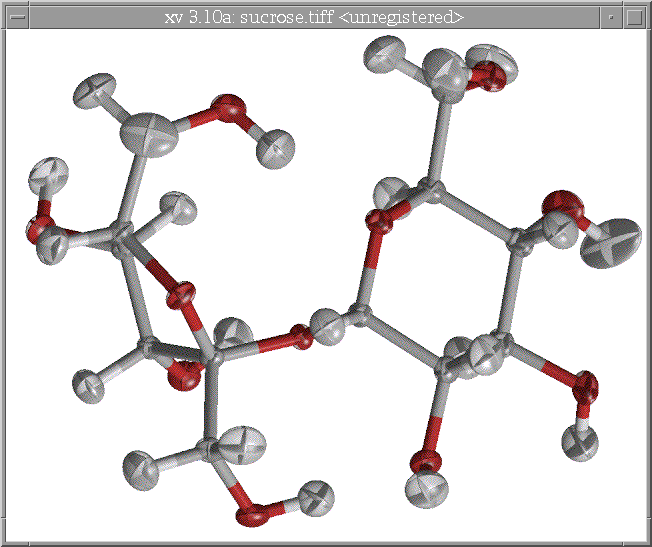Click the bottom-most red oxygen atom

252,515
